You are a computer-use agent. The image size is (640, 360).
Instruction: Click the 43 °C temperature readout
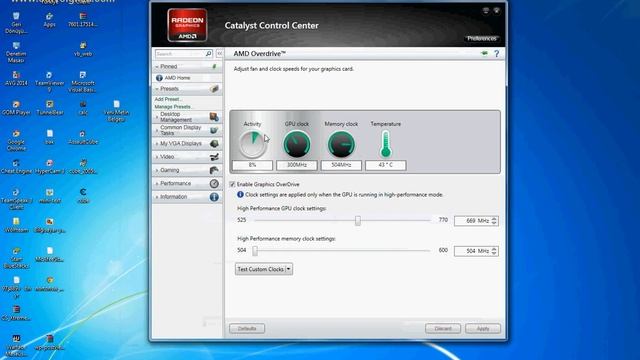coord(385,165)
